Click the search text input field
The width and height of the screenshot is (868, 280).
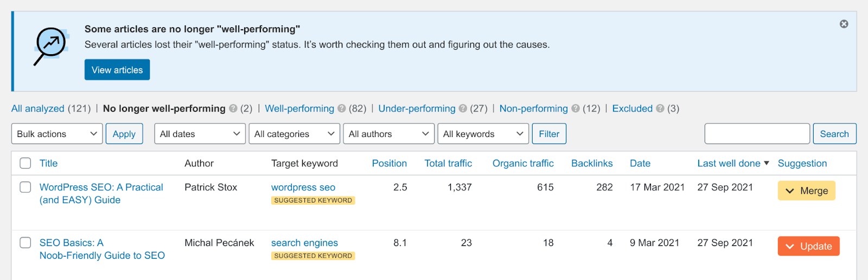pos(757,134)
